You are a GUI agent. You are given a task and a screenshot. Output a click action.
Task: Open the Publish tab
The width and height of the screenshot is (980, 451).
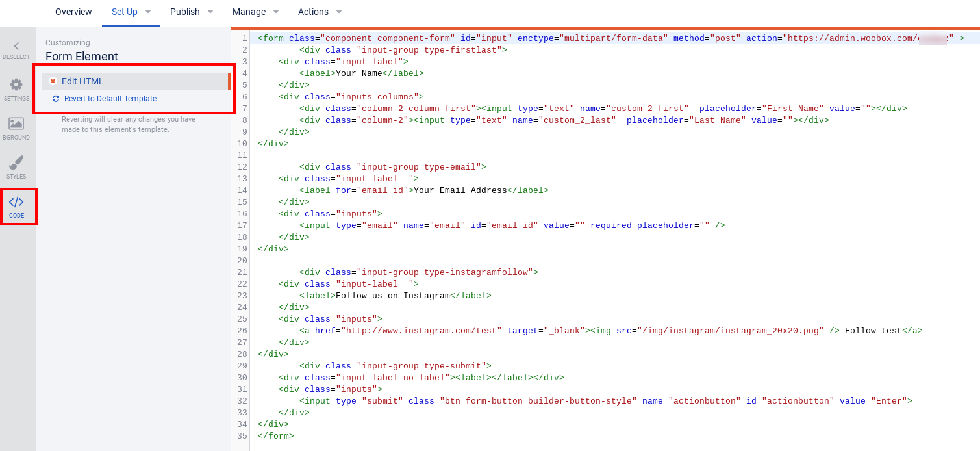pyautogui.click(x=184, y=12)
